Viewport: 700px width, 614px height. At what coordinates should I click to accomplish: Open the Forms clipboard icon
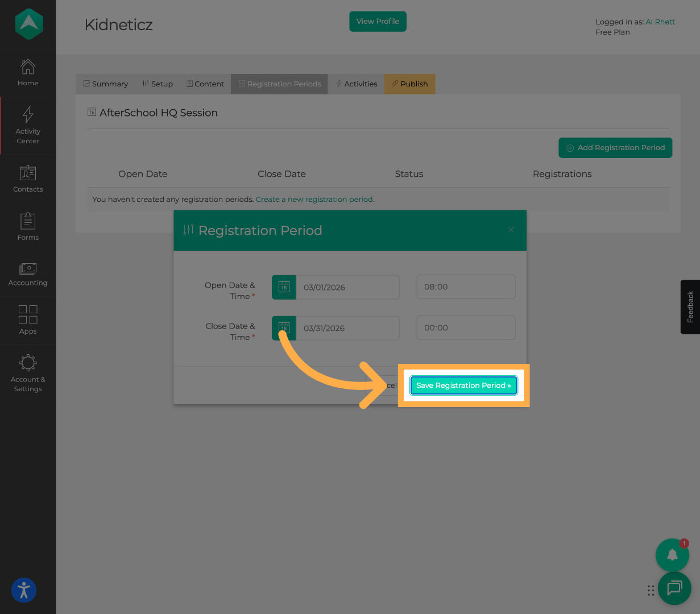tap(28, 221)
